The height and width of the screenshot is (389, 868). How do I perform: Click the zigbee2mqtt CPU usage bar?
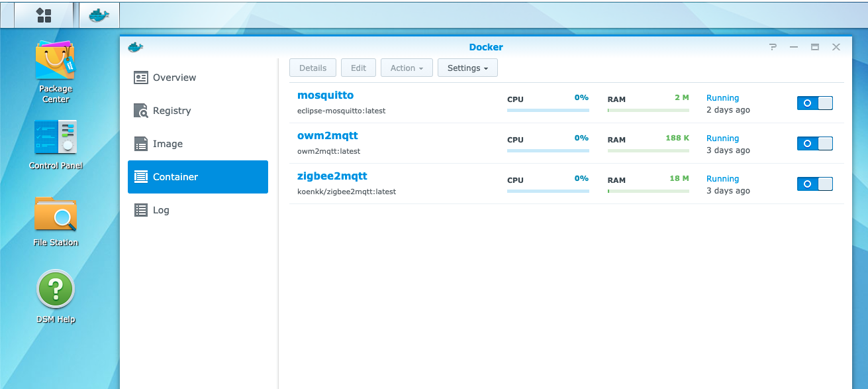(548, 192)
